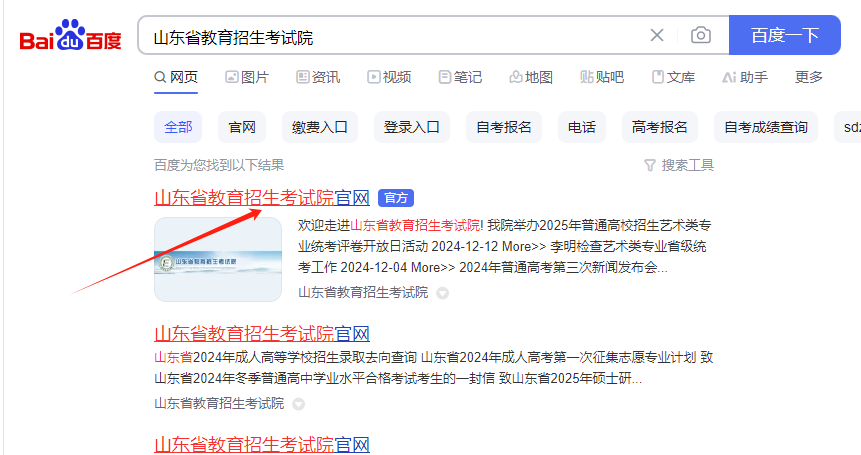Viewport: 861px width, 455px height.
Task: Select the 电话 filter chip
Action: pyautogui.click(x=582, y=127)
